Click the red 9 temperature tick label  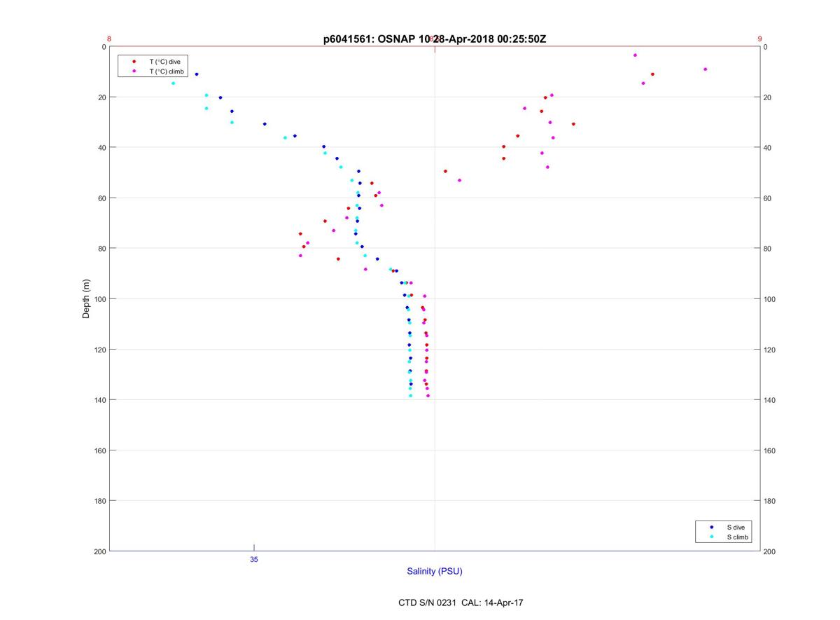tap(759, 39)
